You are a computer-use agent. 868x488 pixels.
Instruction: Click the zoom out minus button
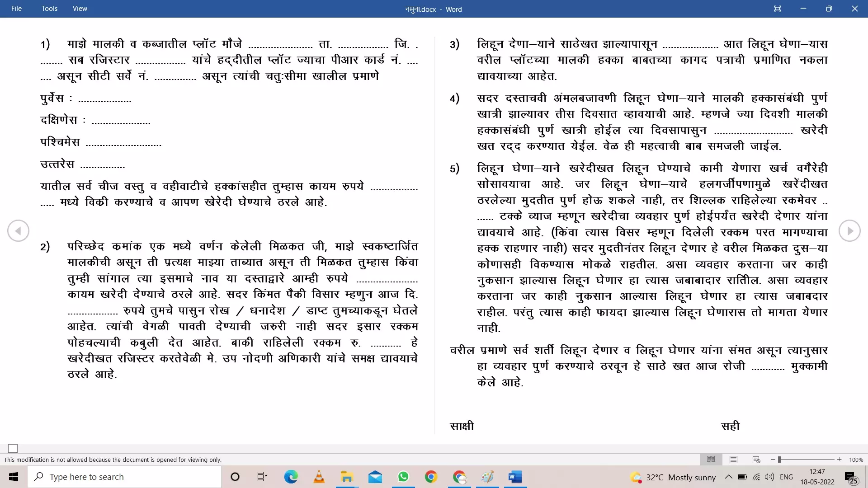click(773, 460)
